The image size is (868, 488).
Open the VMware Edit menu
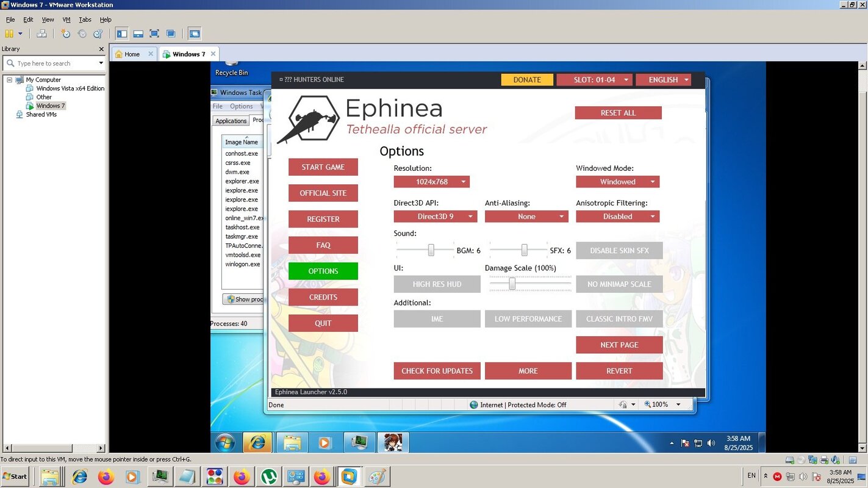tap(28, 20)
